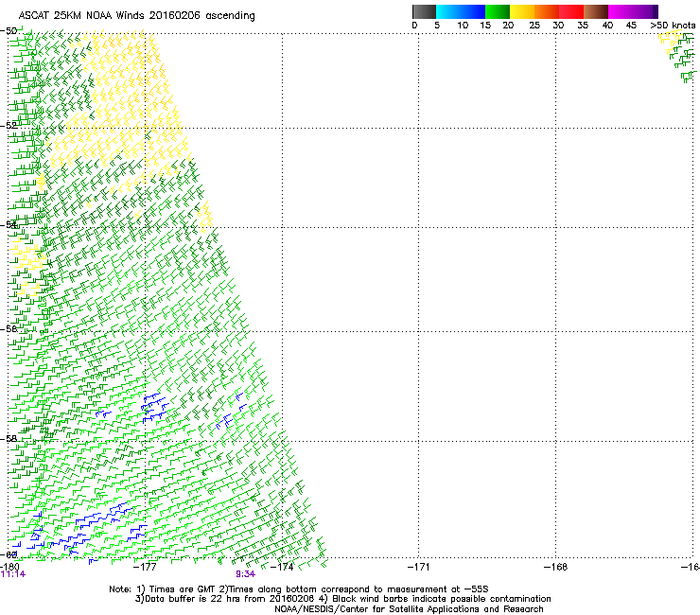The width and height of the screenshot is (700, 615).
Task: Click the -177 longitude axis label
Action: 146,567
